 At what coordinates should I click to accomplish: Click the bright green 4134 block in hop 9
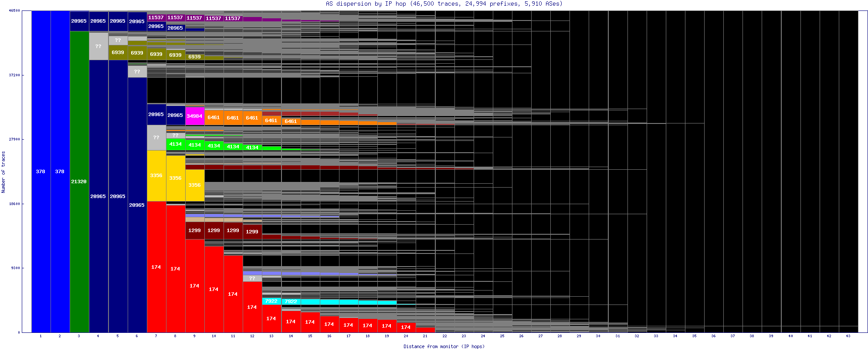click(194, 145)
